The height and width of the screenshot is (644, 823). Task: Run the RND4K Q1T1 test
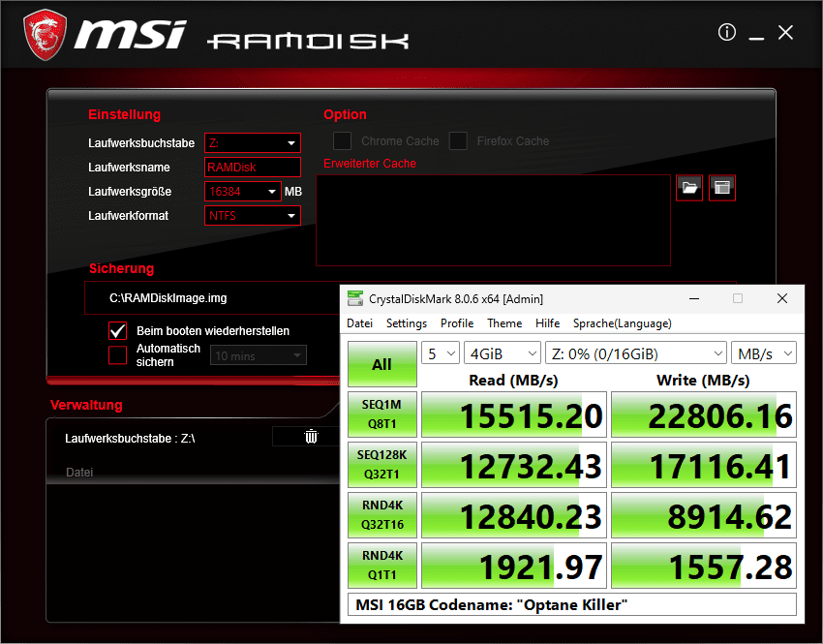[x=382, y=566]
